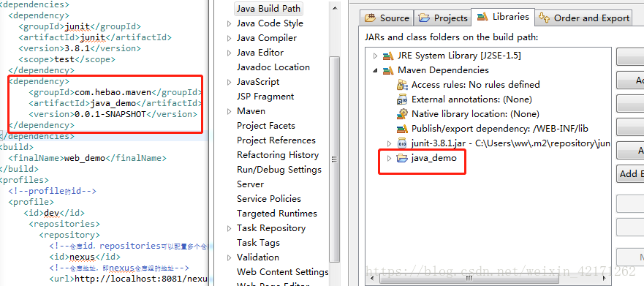Open the Project References page

tap(276, 140)
